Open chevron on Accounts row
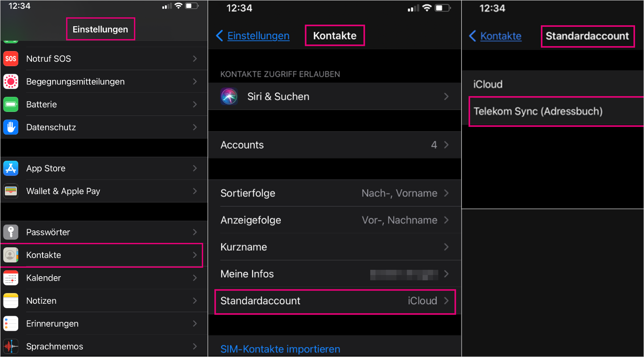The height and width of the screenshot is (357, 644). coord(447,145)
